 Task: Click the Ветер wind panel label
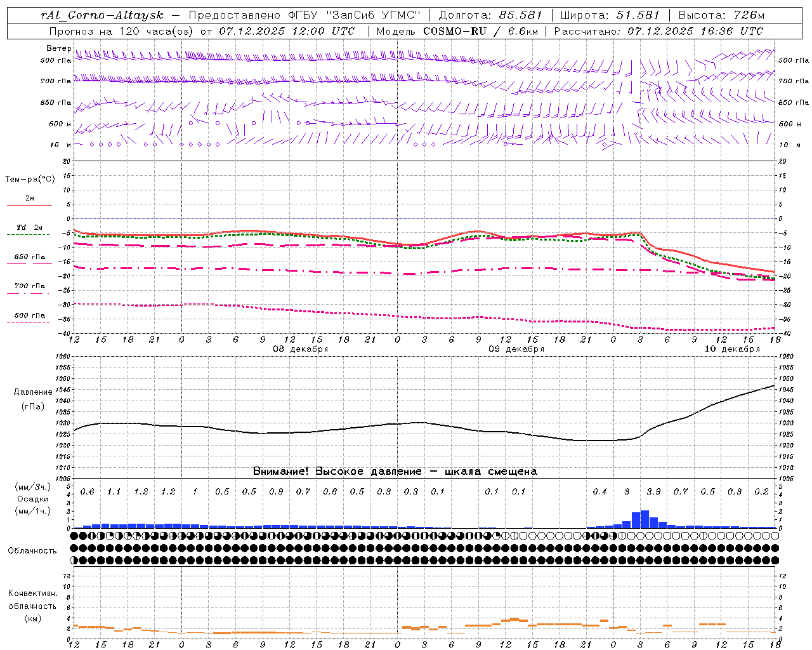click(58, 48)
